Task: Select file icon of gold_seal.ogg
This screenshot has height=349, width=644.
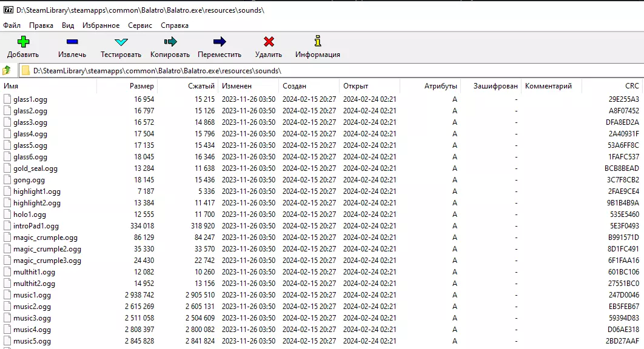Action: [7, 168]
